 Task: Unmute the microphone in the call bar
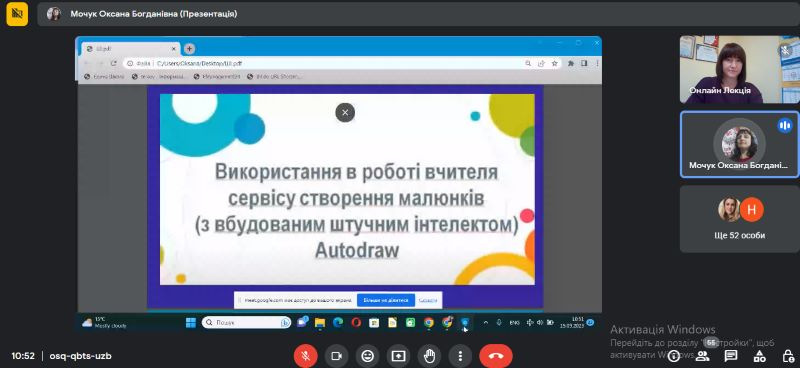coord(306,356)
